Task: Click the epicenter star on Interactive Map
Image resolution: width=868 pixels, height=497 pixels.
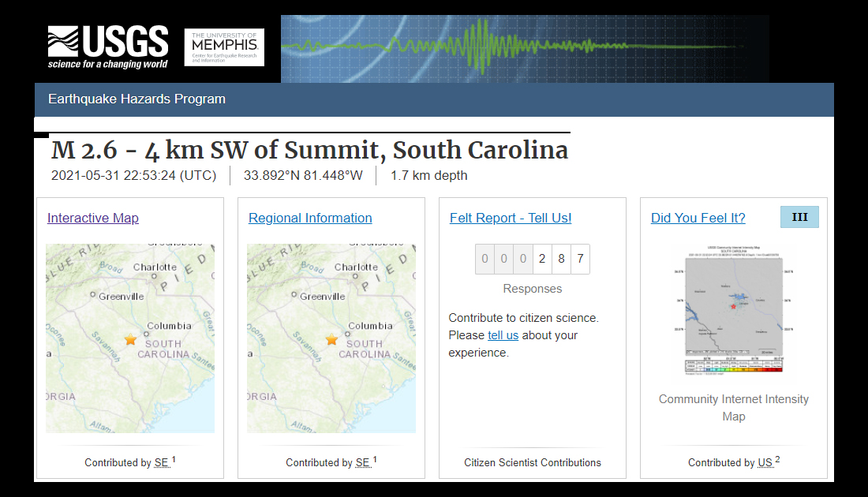Action: pyautogui.click(x=130, y=339)
